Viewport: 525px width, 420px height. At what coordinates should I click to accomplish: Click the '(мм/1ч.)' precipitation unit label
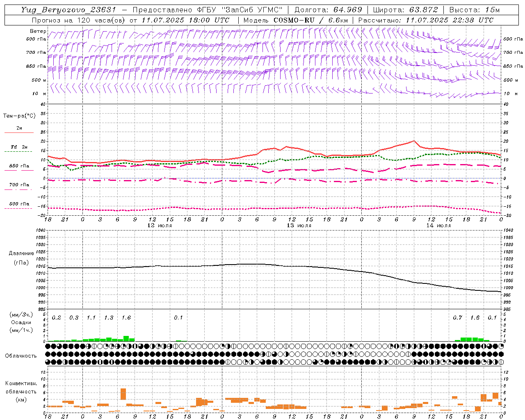21,330
